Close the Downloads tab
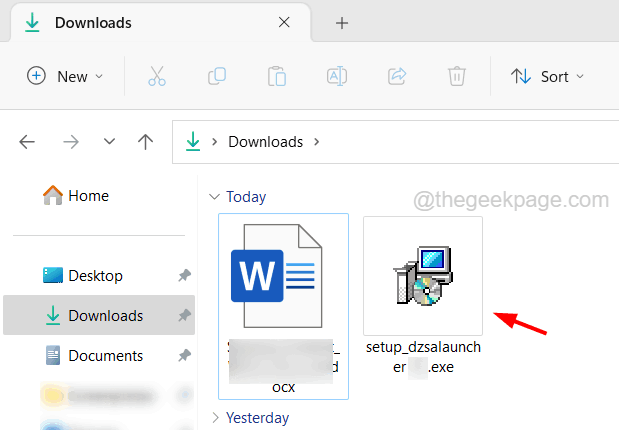 (x=284, y=23)
